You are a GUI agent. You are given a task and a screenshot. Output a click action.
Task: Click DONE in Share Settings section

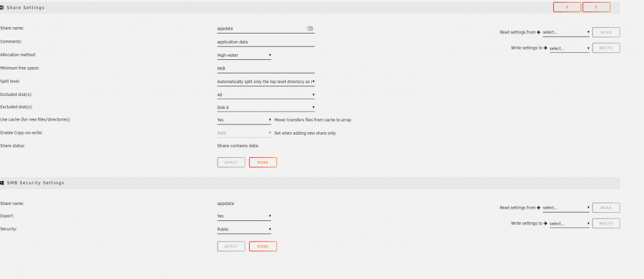263,162
